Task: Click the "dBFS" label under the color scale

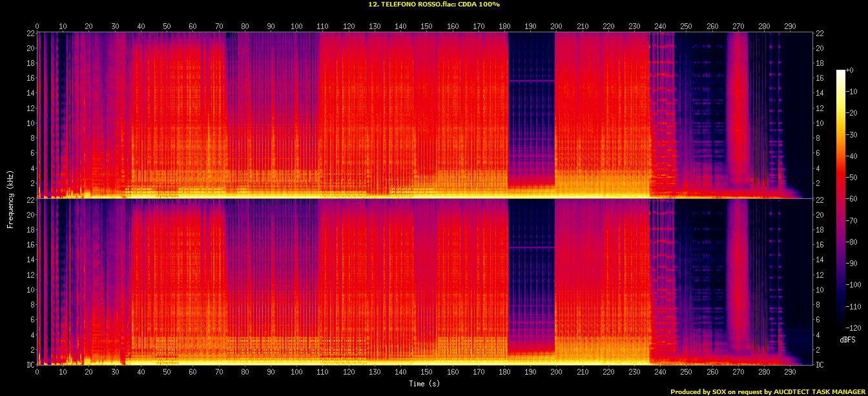Action: tap(847, 339)
